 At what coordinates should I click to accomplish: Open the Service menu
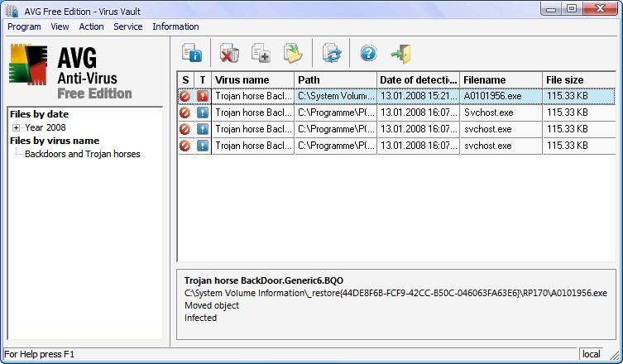(x=128, y=26)
